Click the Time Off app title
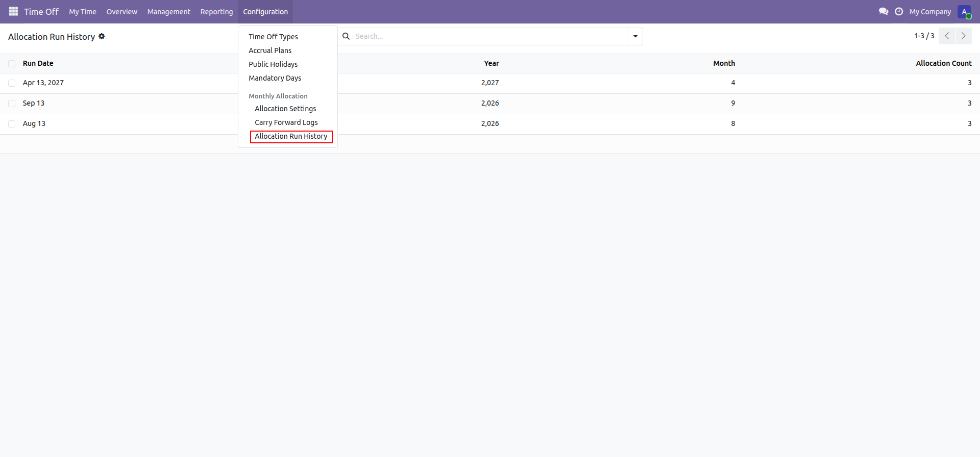980x457 pixels. [41, 12]
